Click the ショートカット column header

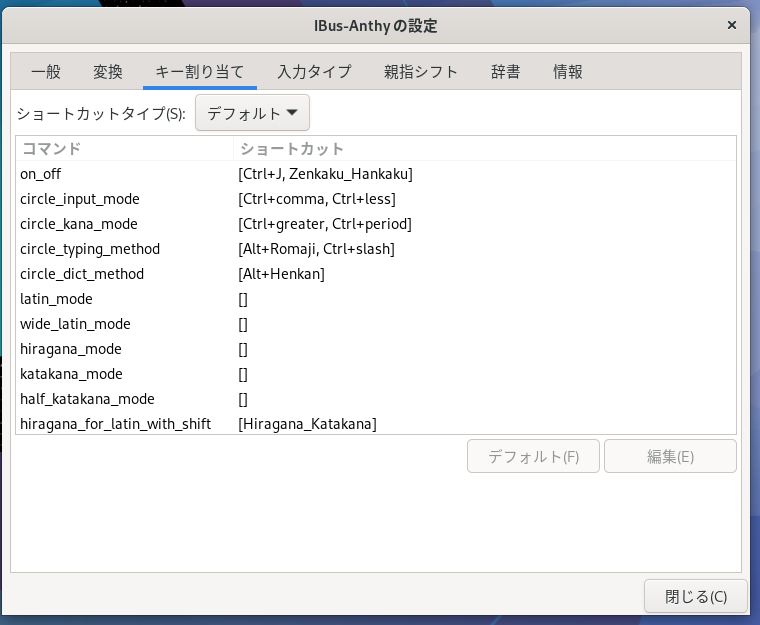485,148
